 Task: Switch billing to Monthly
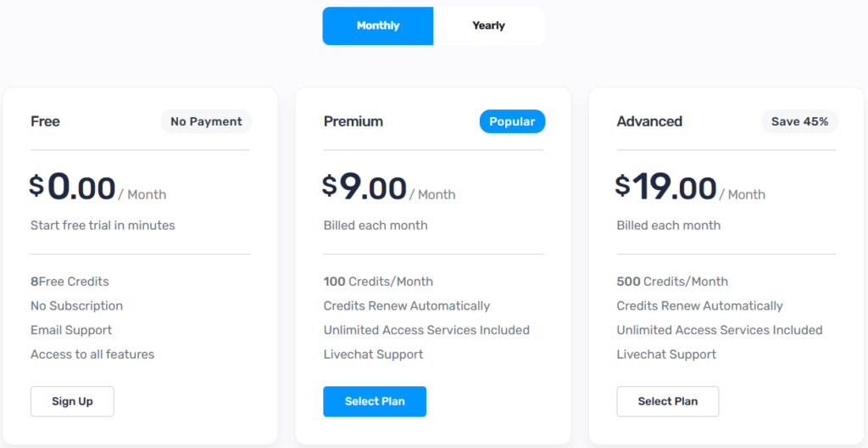pyautogui.click(x=378, y=25)
